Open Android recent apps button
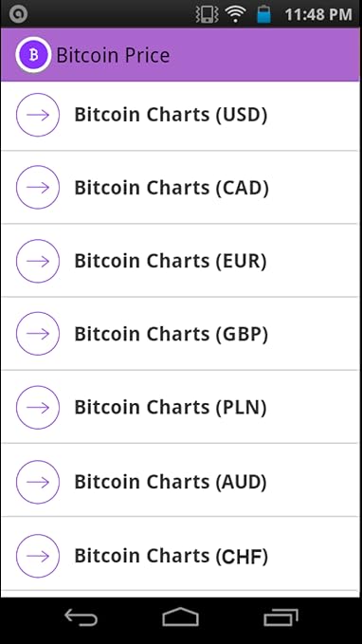The height and width of the screenshot is (644, 362). point(281,617)
